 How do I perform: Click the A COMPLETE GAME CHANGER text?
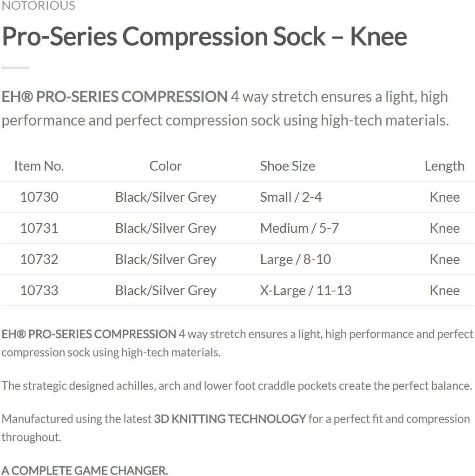click(x=85, y=470)
